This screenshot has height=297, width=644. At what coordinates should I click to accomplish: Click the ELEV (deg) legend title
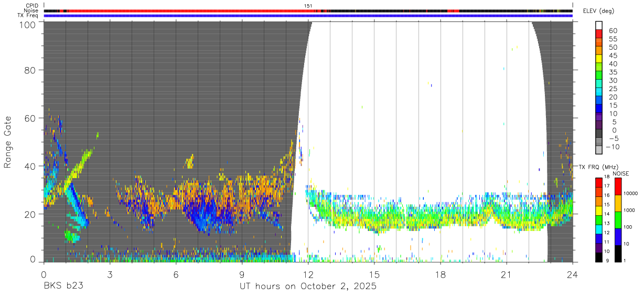(x=598, y=11)
